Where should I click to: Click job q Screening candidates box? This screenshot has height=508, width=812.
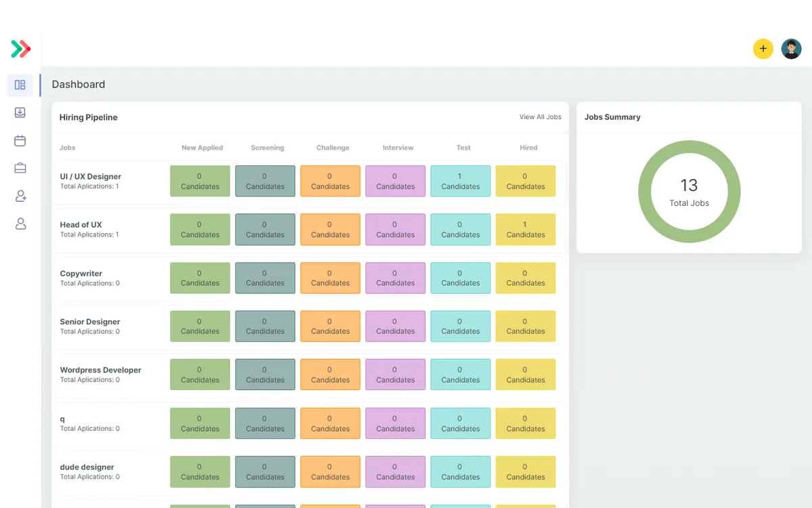point(265,423)
